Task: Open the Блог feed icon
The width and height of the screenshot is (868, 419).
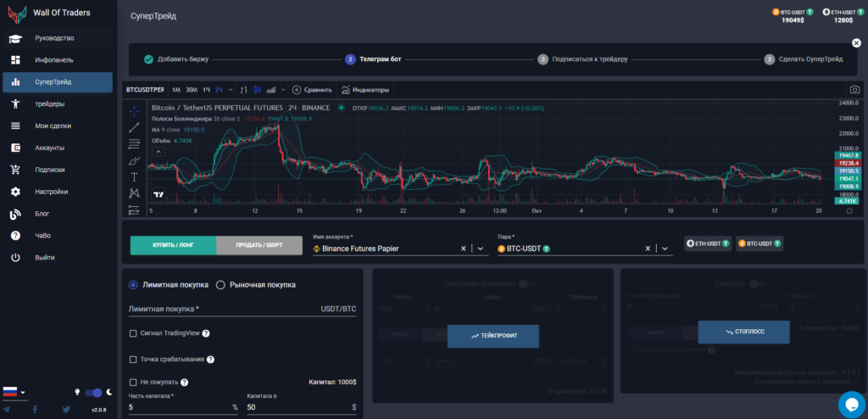Action: 15,214
